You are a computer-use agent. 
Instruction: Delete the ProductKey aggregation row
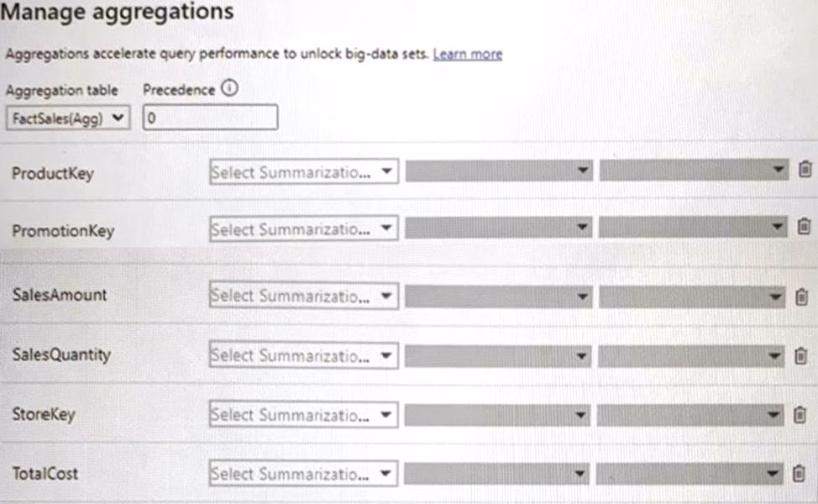click(805, 171)
